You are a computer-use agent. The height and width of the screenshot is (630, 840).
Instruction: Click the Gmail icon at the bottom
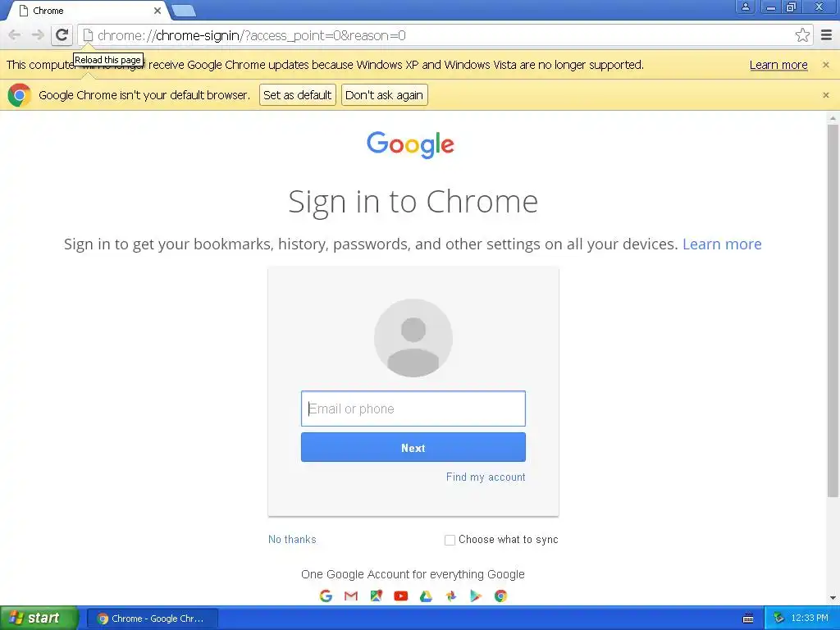(x=351, y=596)
